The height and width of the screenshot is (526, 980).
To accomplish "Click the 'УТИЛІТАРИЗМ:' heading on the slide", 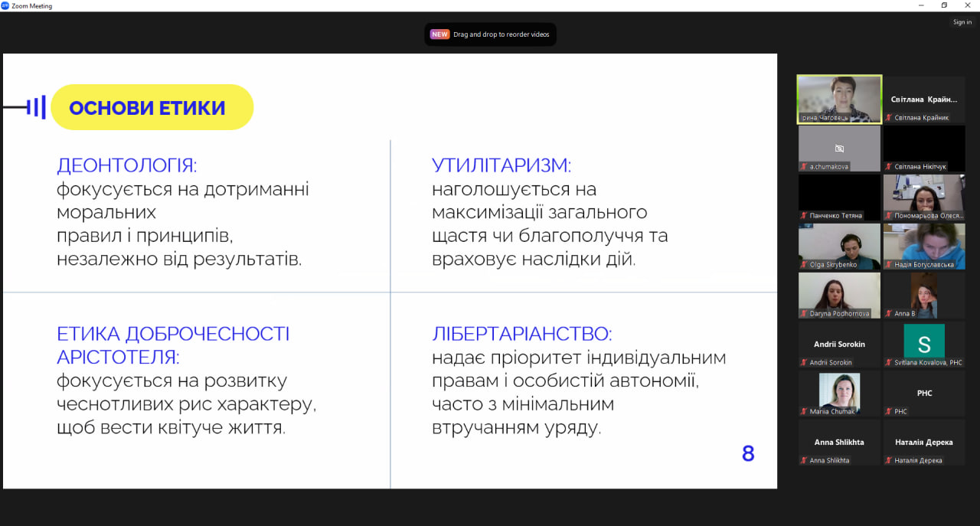I will (x=501, y=165).
